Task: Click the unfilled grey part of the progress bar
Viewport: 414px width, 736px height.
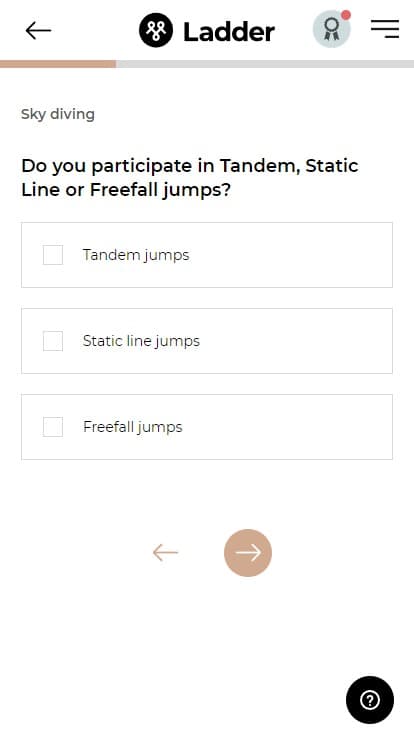Action: 265,64
